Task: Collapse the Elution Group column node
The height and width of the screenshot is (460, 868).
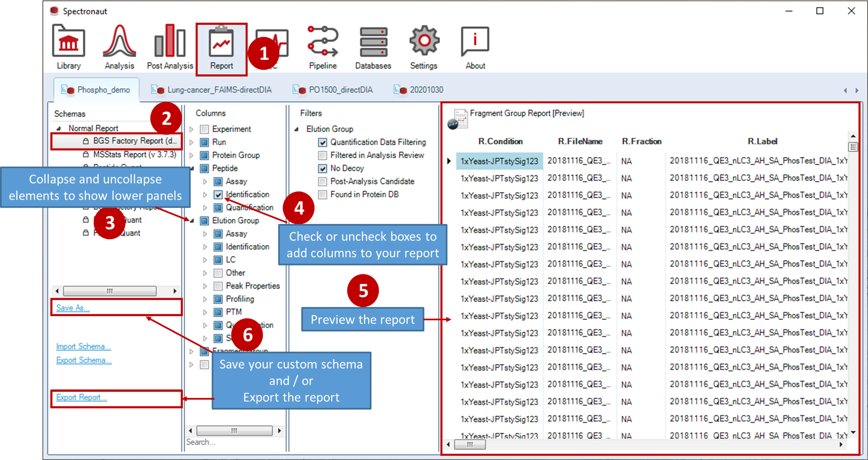Action: pyautogui.click(x=191, y=221)
